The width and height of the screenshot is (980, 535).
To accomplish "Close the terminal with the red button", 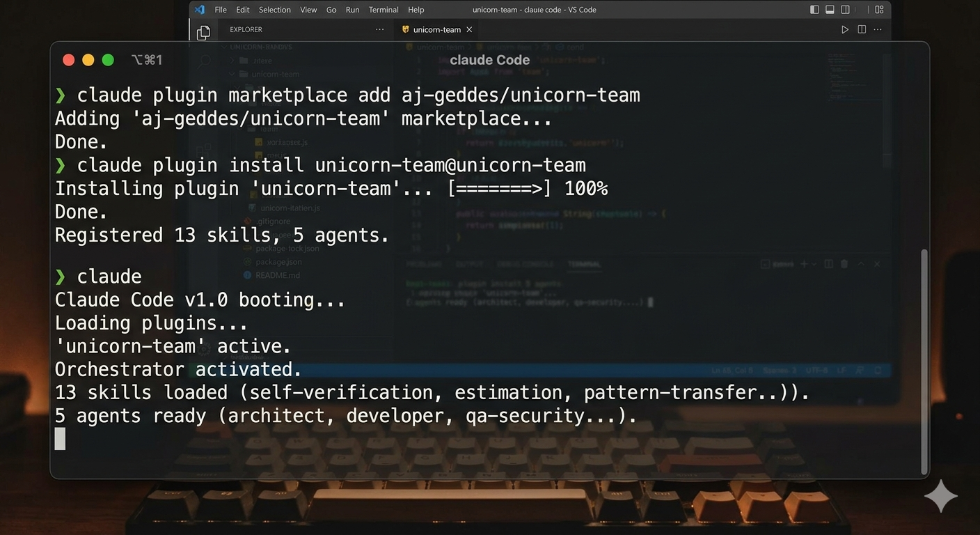I will [68, 60].
